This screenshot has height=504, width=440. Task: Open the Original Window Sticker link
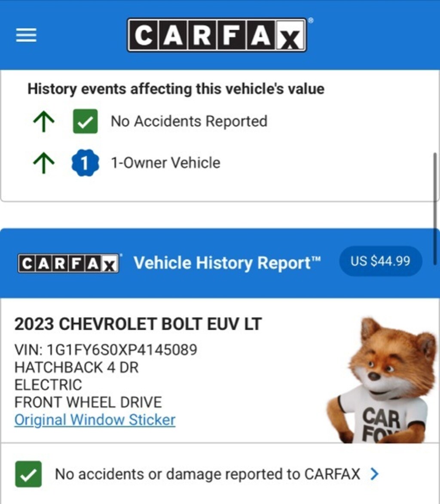(95, 420)
